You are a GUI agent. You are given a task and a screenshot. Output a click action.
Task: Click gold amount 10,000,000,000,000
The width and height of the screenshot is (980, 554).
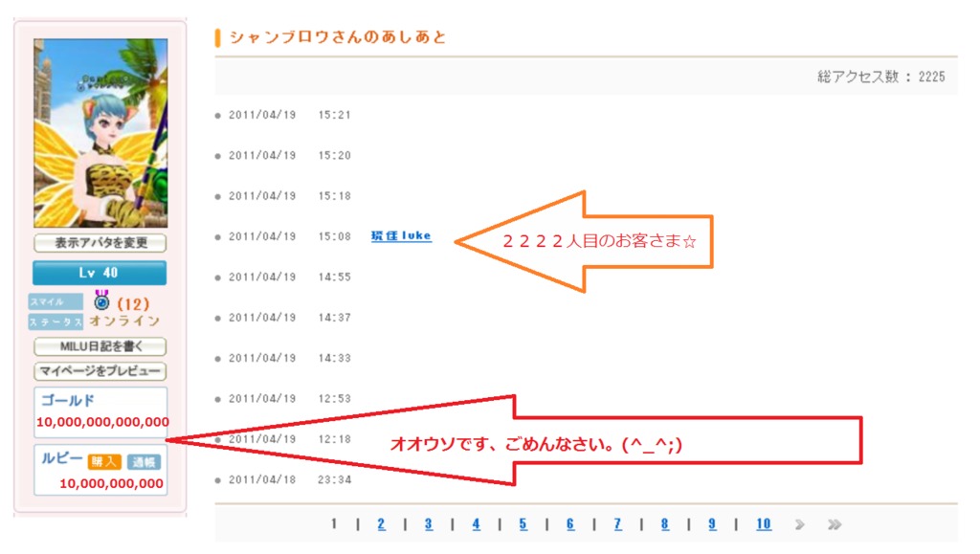(102, 422)
